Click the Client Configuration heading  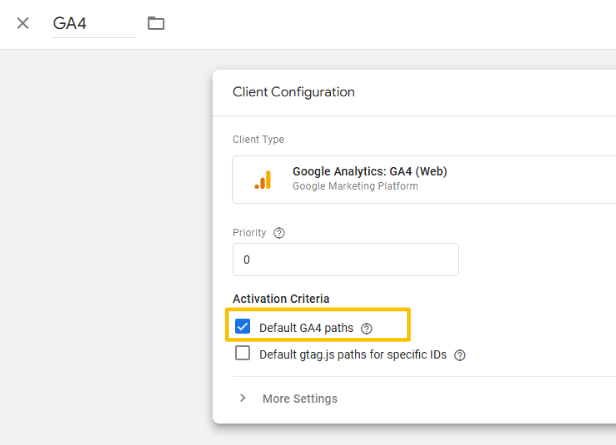click(x=293, y=92)
